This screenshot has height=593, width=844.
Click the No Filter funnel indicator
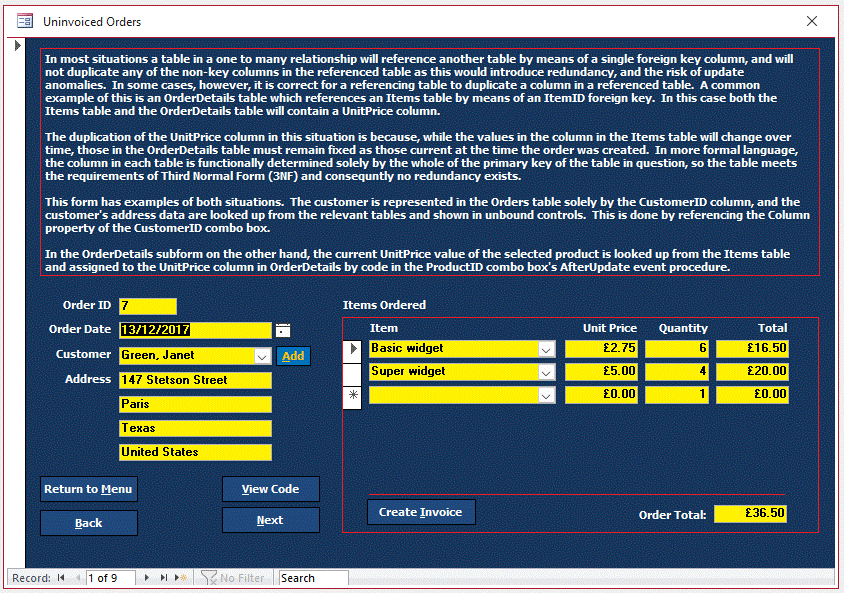coord(233,577)
